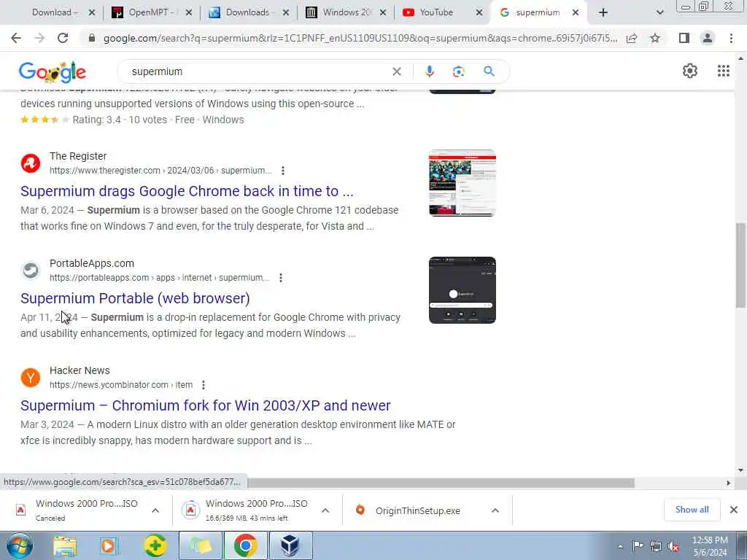Click Show all downloads button
The image size is (747, 560).
pyautogui.click(x=692, y=510)
